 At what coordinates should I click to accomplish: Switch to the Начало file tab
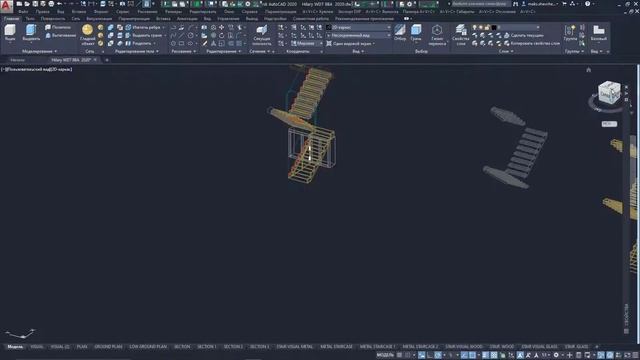pos(18,60)
